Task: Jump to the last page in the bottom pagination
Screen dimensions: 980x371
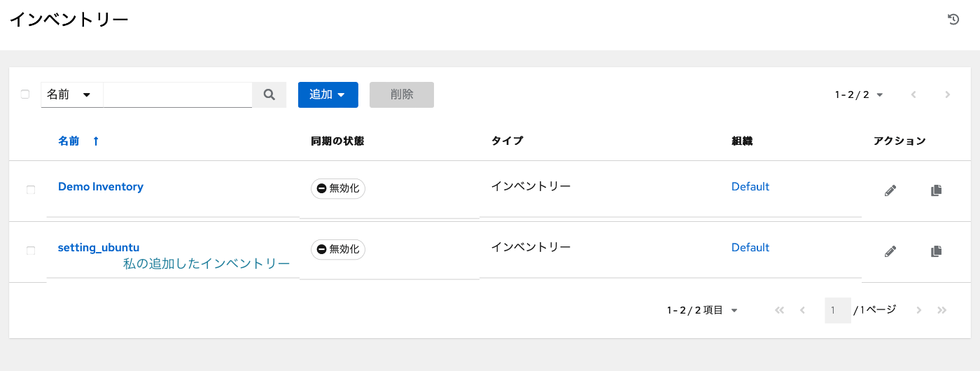Action: pos(942,310)
